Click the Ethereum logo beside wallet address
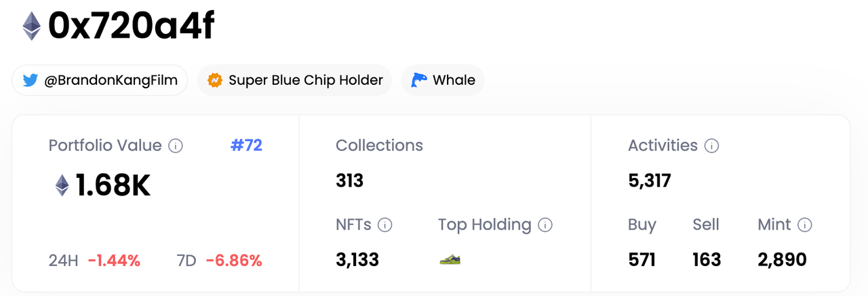 point(31,26)
